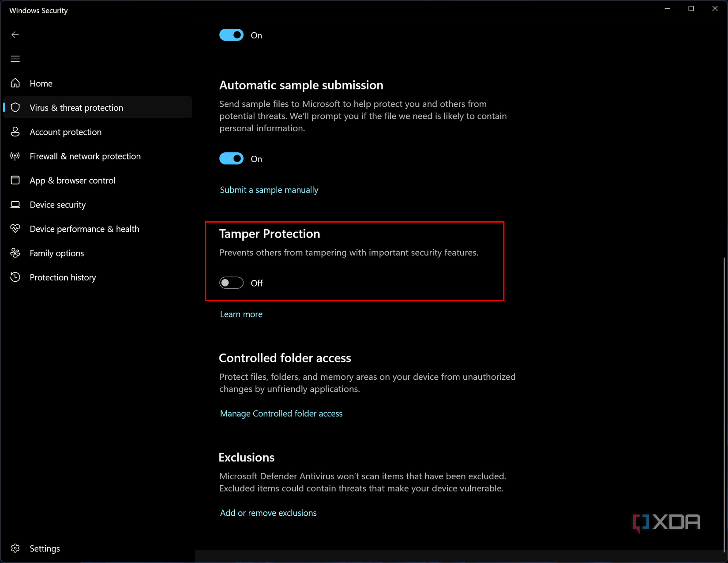Image resolution: width=728 pixels, height=563 pixels.
Task: Select the Home sidebar item
Action: [x=41, y=83]
